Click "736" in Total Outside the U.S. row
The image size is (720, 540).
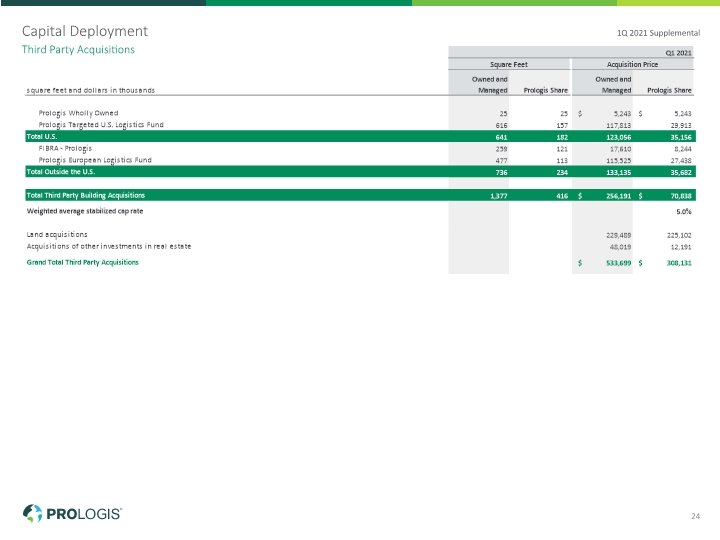click(501, 173)
